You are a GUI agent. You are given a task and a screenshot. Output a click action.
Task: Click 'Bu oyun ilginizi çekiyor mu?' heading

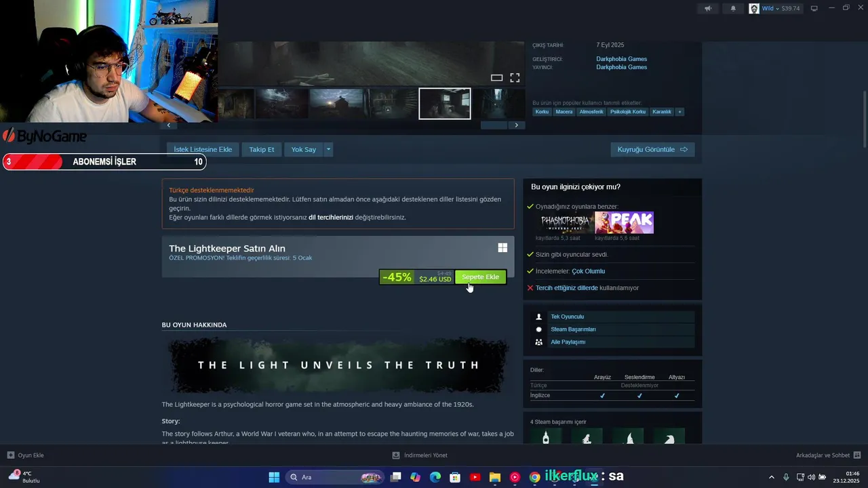[x=576, y=187]
